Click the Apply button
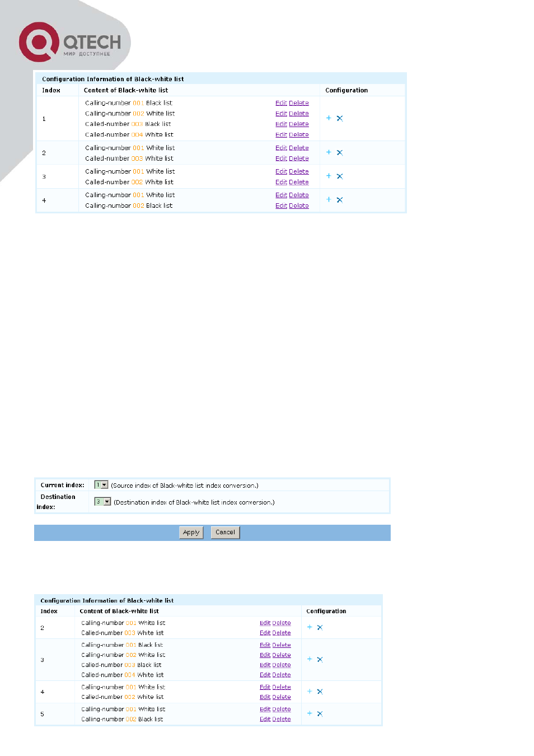 (x=191, y=533)
